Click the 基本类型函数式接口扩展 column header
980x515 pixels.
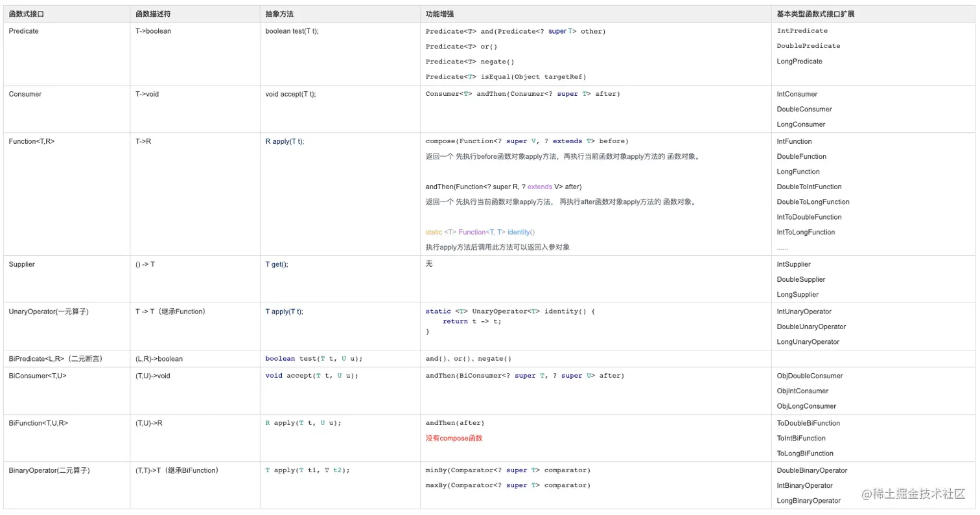815,14
